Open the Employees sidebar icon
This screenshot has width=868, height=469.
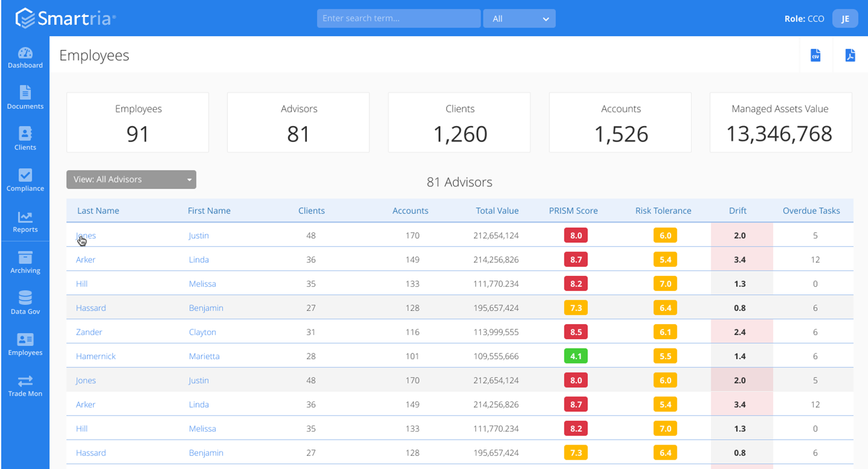coord(25,345)
